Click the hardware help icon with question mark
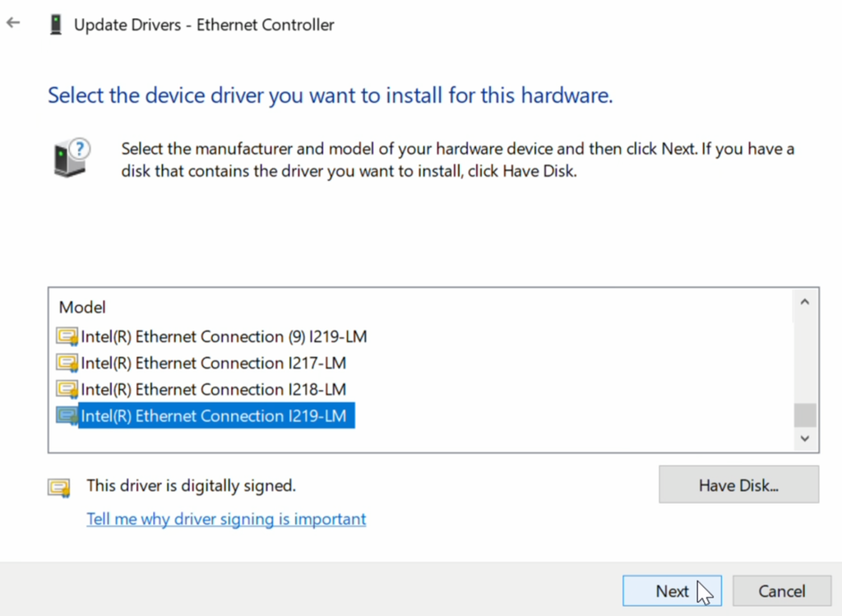The width and height of the screenshot is (842, 616). (x=72, y=157)
